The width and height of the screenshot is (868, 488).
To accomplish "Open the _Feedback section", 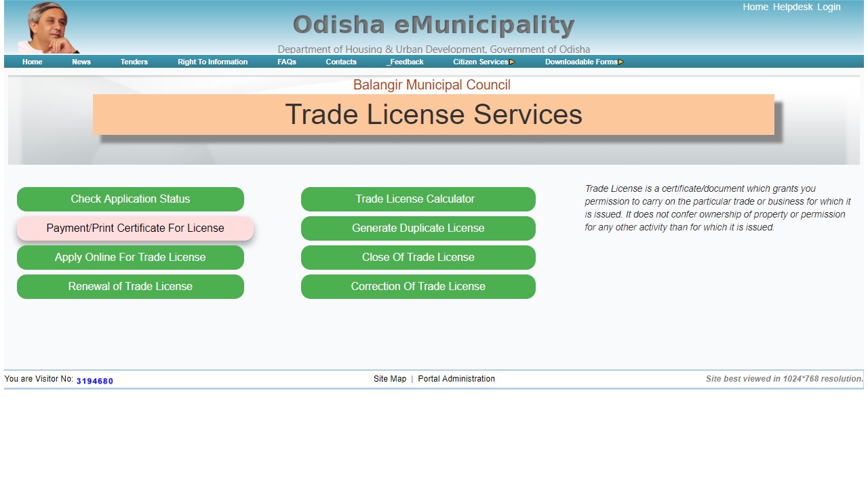I will pyautogui.click(x=404, y=62).
